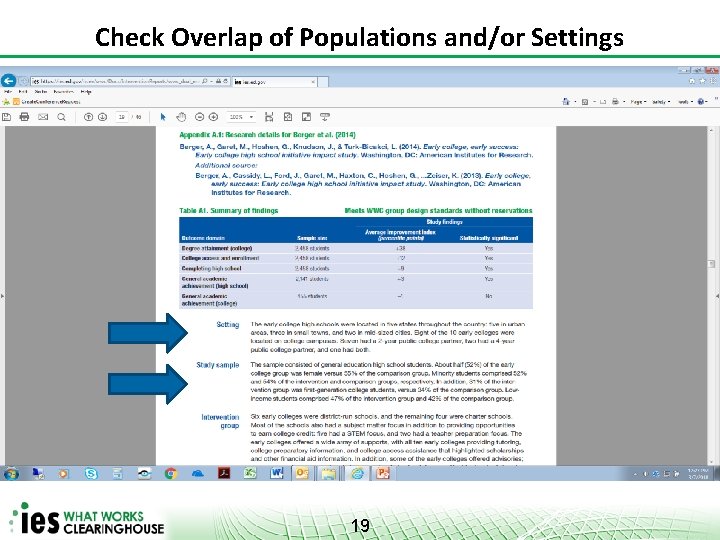Print the PDF using the printer icon
This screenshot has height=540, width=720.
point(24,117)
